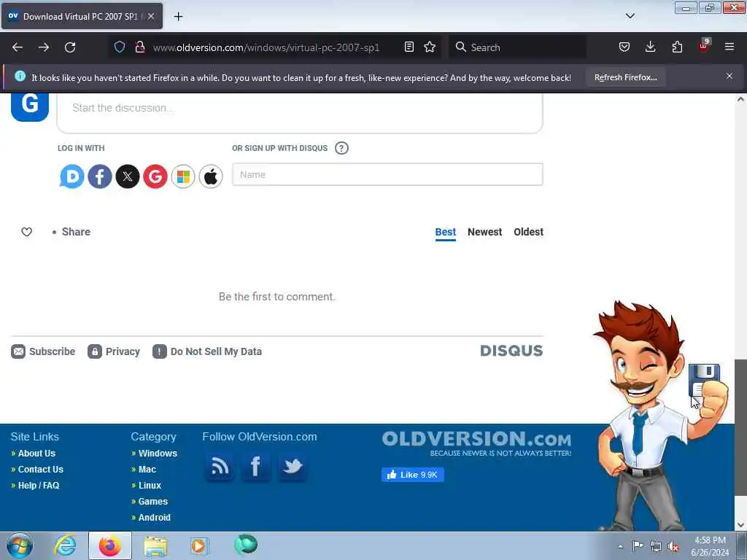The height and width of the screenshot is (560, 747).
Task: Select the Download Virtual PC 2007 SP1 tab
Action: [82, 16]
